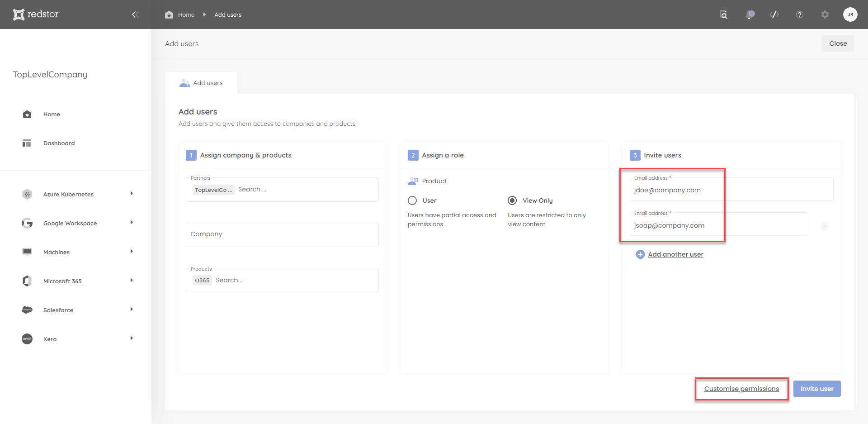Expand Google Workspace submenu arrow

click(x=132, y=223)
